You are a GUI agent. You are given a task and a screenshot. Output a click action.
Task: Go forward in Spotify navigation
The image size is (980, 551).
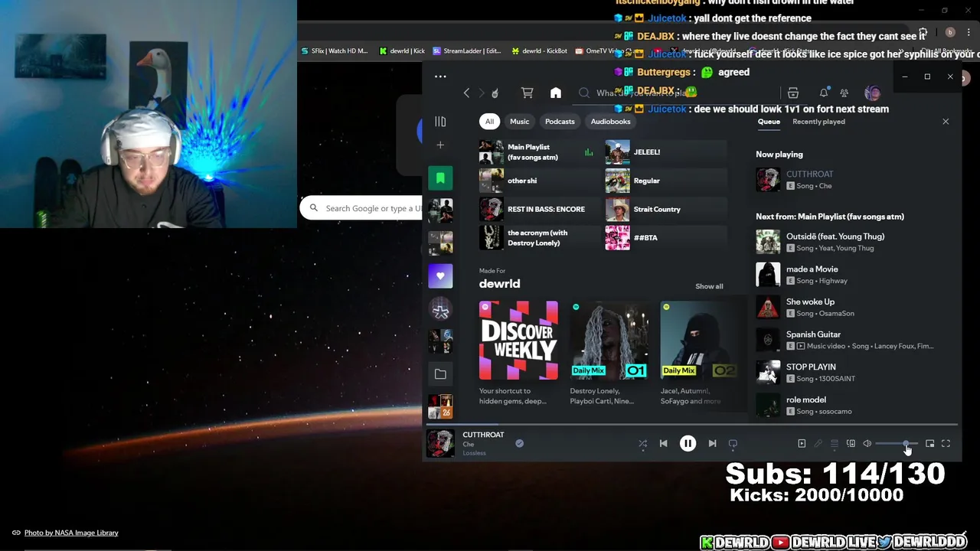(481, 93)
